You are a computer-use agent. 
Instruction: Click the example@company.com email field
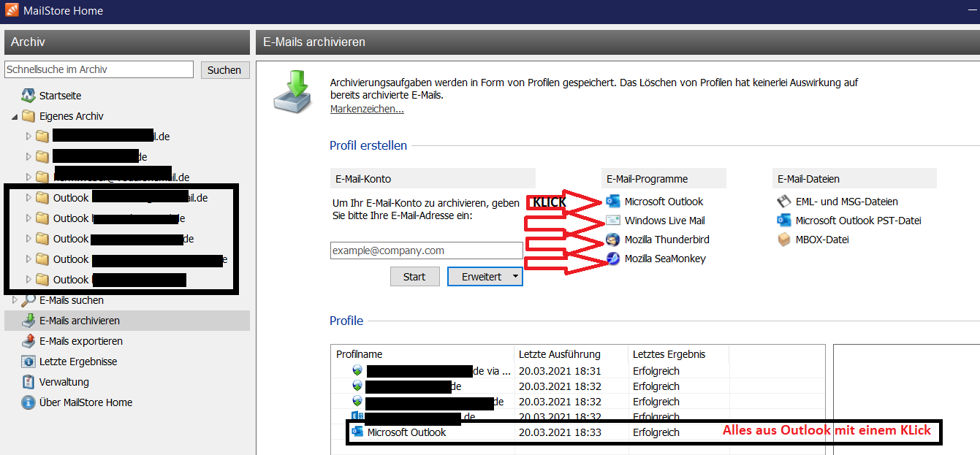(x=427, y=251)
